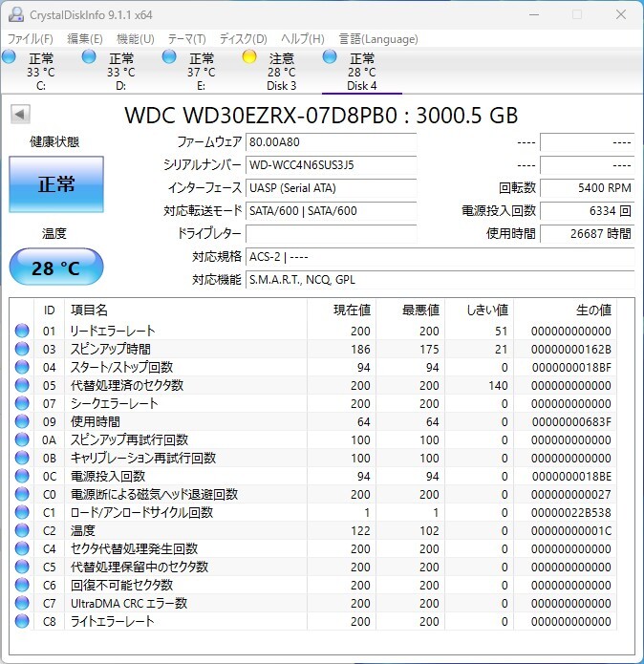Screen dimensions: 644x664
Task: Click the 5400 RPM rotation field
Action: tap(588, 188)
